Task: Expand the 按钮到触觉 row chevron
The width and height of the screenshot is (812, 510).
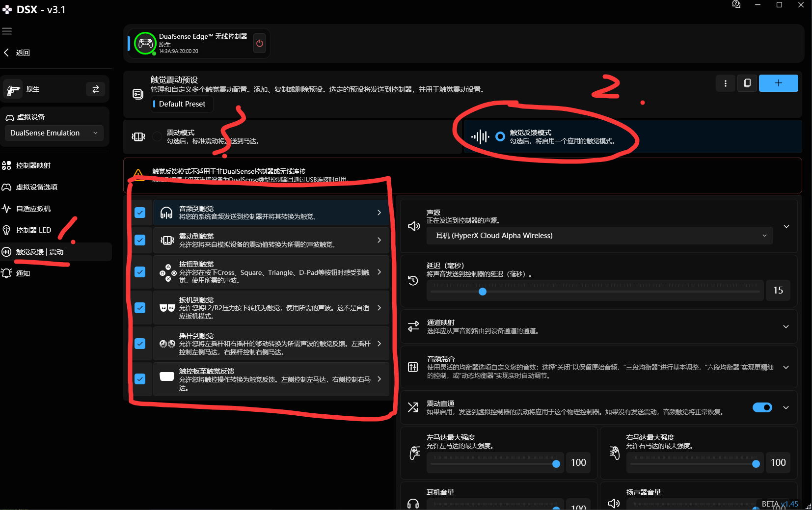Action: (x=379, y=272)
